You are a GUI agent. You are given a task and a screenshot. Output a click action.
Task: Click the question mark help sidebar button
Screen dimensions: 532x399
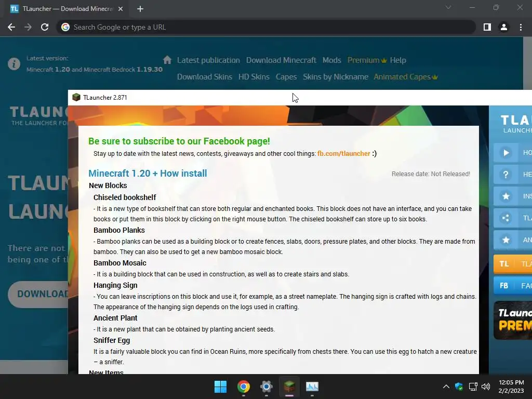512,175
